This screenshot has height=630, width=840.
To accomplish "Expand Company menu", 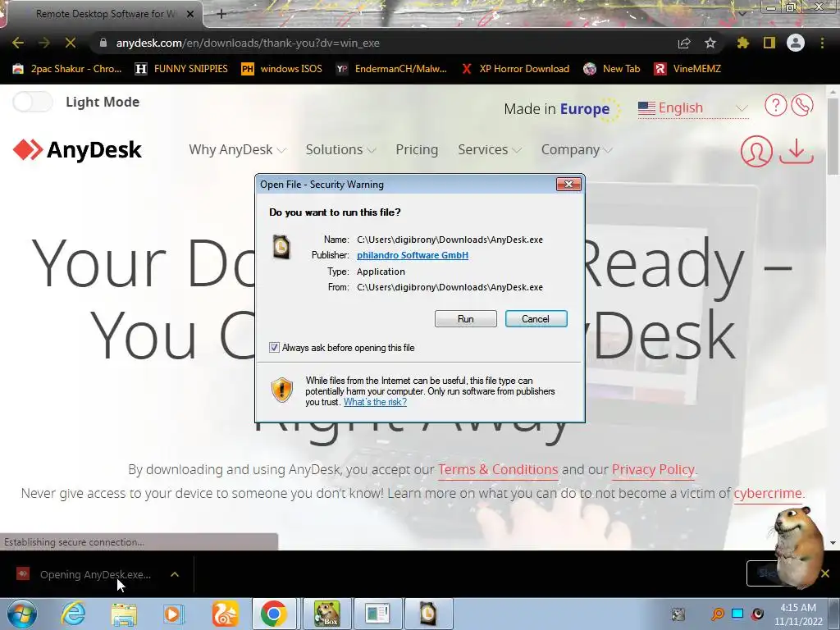I will (577, 150).
